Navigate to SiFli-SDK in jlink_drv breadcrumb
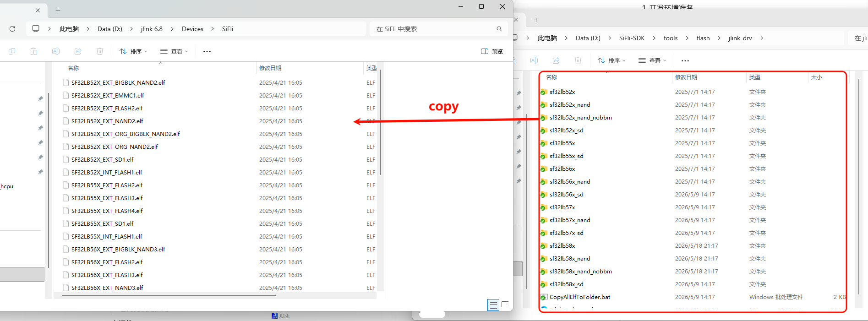868x321 pixels. point(632,38)
